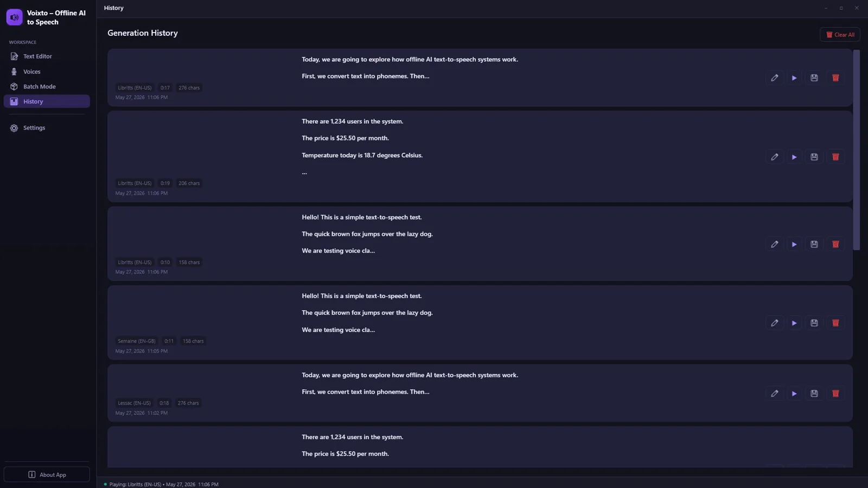Play the Lessac (EN-US) generation
This screenshot has width=868, height=488.
pyautogui.click(x=794, y=394)
